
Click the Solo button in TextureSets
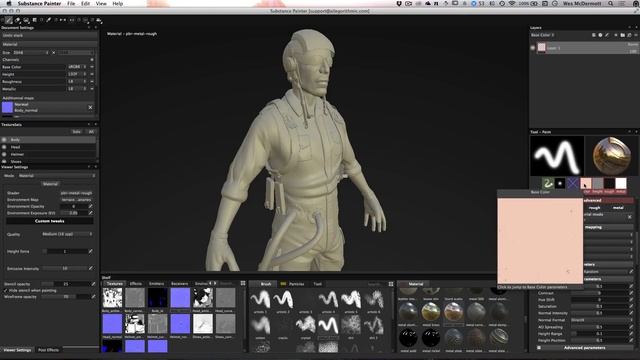tap(76, 132)
